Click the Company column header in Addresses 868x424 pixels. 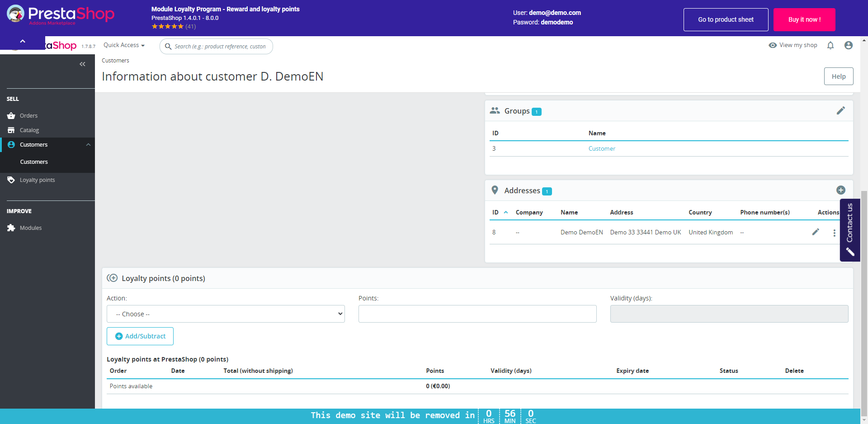pyautogui.click(x=529, y=212)
